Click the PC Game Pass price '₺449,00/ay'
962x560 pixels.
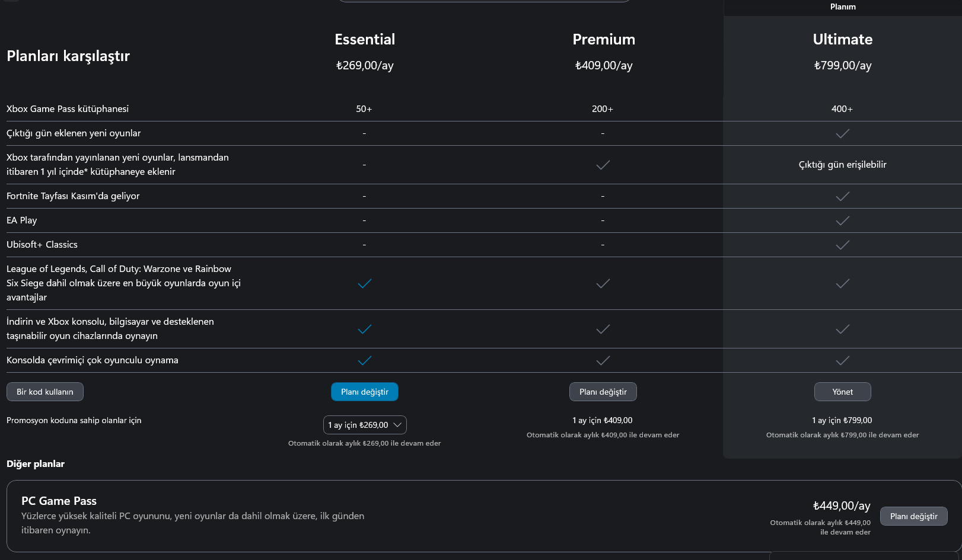coord(842,505)
